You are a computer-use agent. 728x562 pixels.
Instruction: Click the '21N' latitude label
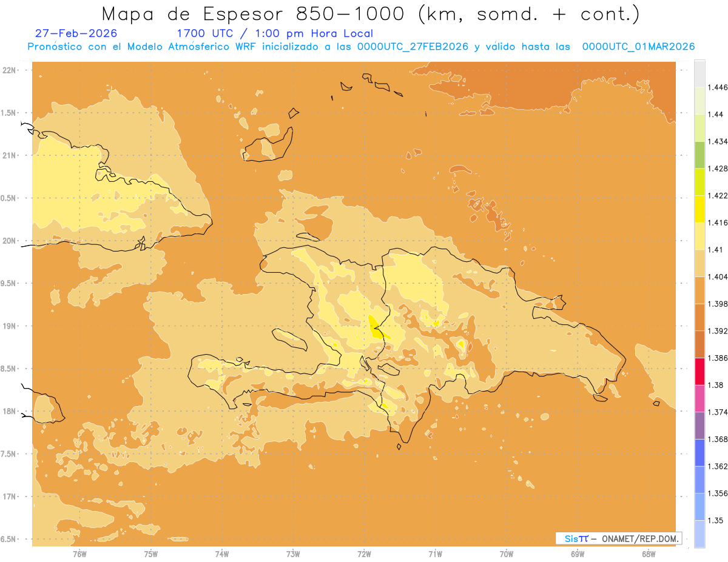(x=10, y=155)
